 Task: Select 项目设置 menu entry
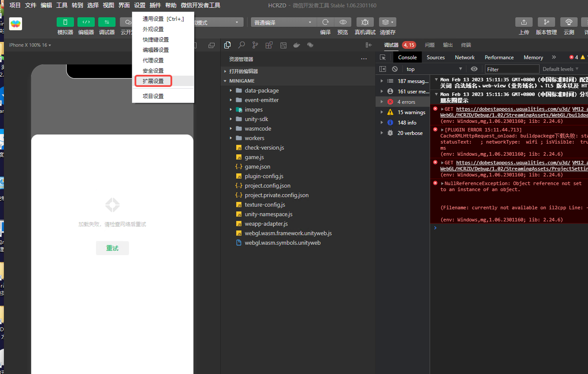point(163,96)
